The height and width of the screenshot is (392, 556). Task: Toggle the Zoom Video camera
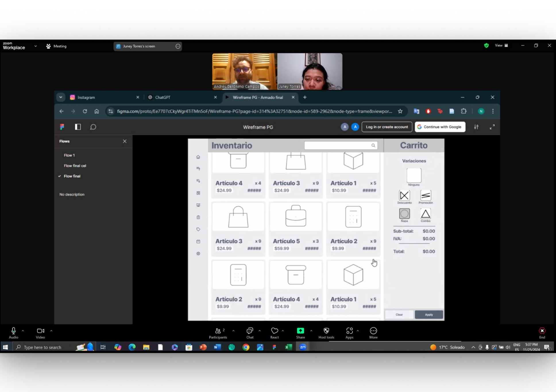tap(40, 331)
